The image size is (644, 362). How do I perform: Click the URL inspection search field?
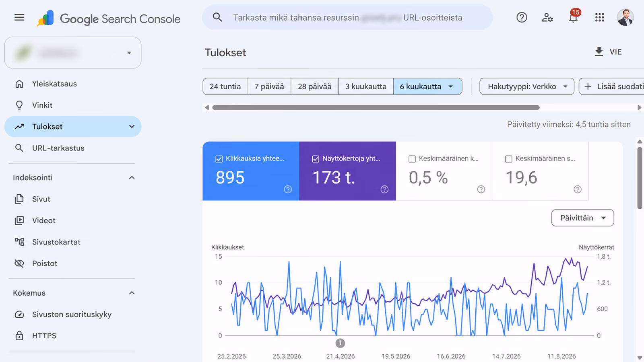[x=347, y=17]
